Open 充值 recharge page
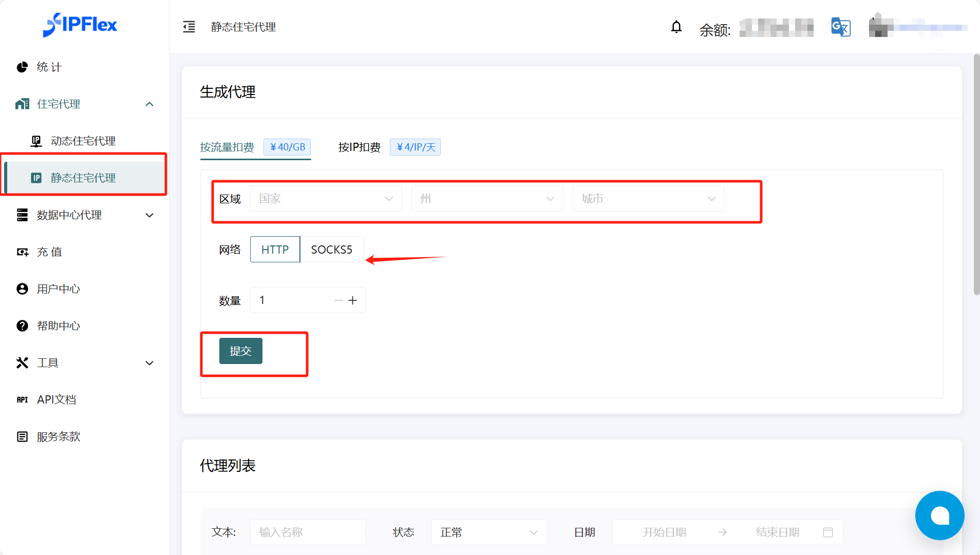 pyautogui.click(x=49, y=252)
